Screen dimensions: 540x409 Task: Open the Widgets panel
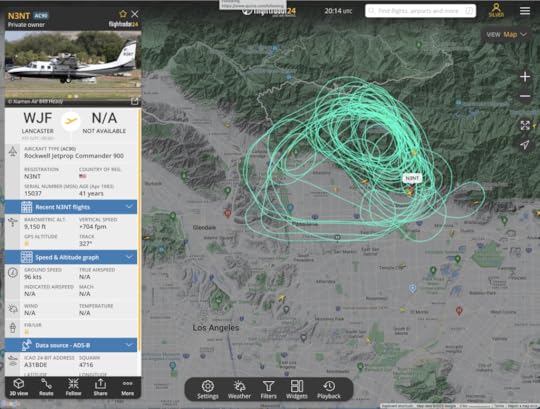297,389
